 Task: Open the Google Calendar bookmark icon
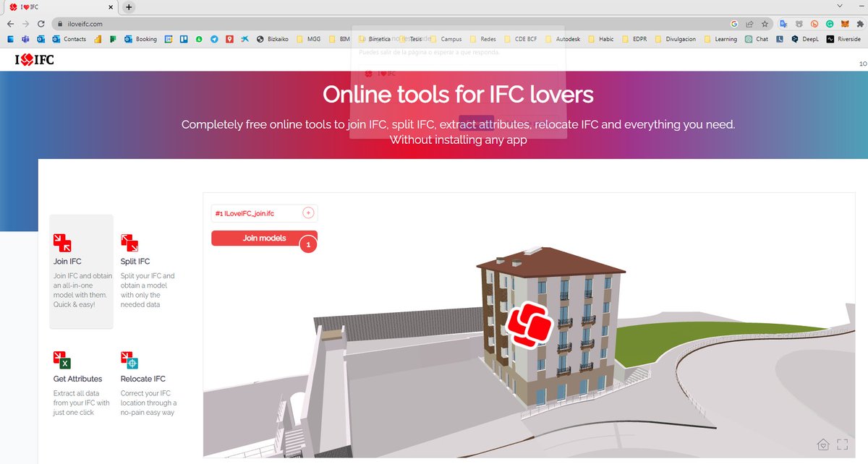169,39
